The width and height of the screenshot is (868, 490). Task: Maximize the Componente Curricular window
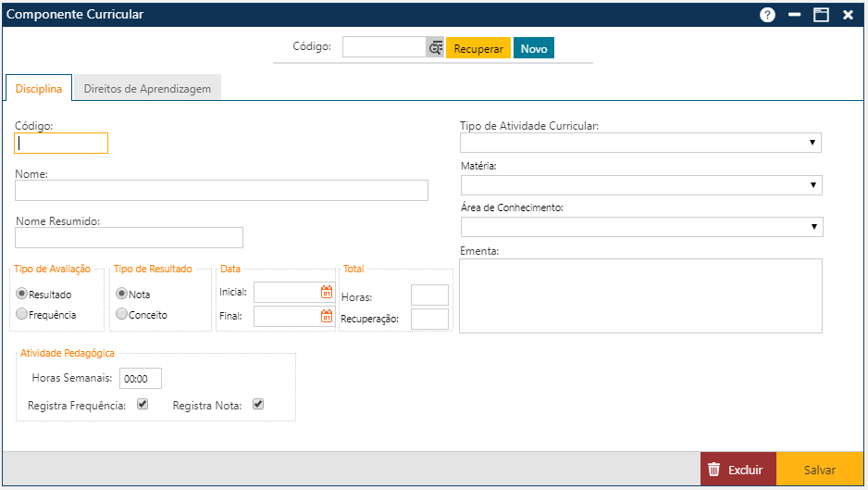pyautogui.click(x=820, y=15)
